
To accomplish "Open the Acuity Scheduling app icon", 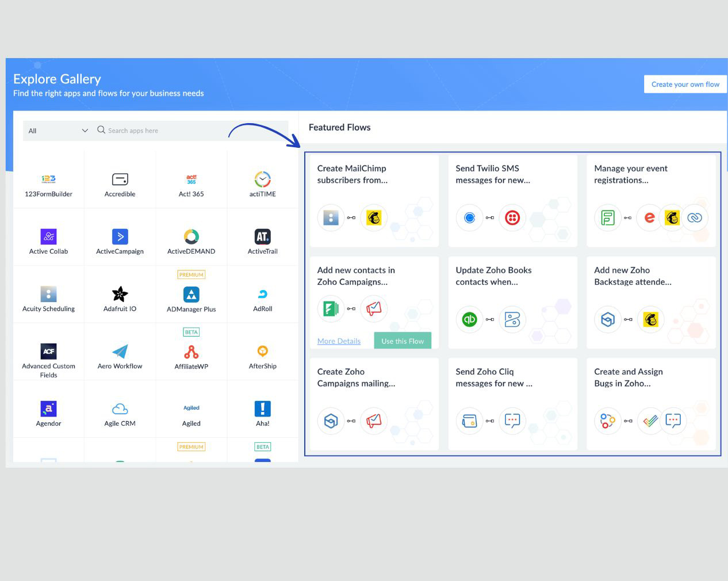I will point(48,294).
